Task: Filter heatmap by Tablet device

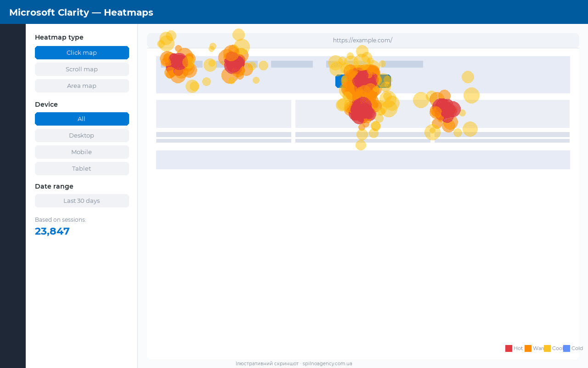Action: [82, 169]
